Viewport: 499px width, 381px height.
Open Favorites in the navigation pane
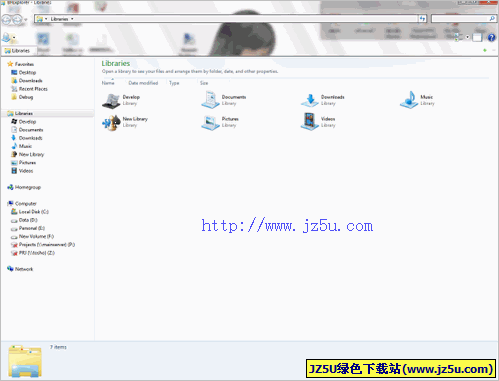pyautogui.click(x=24, y=64)
